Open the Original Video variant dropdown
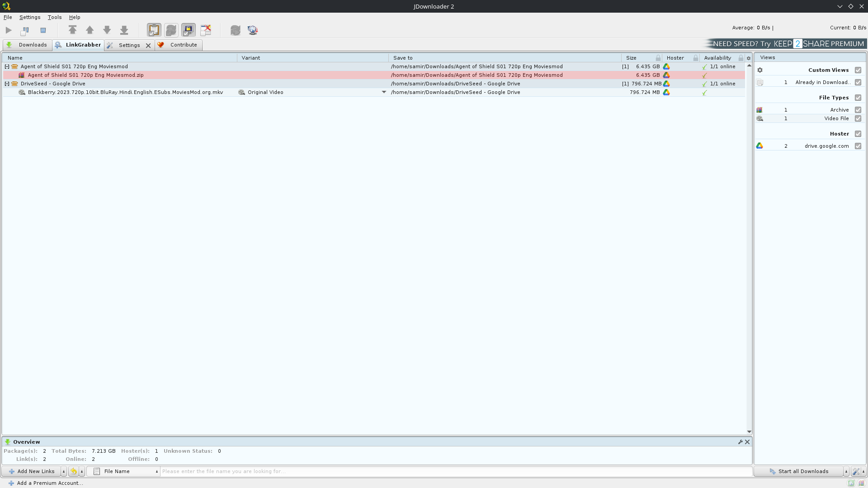Image resolution: width=868 pixels, height=488 pixels. (x=384, y=92)
